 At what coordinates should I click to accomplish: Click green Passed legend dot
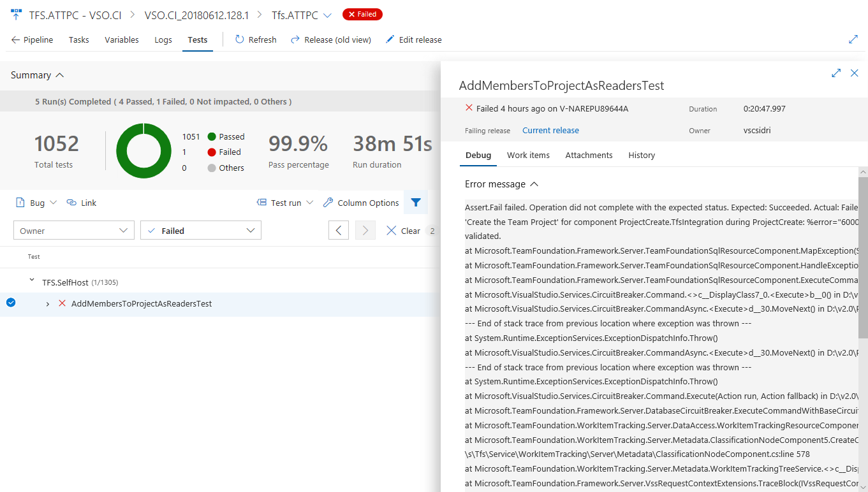(x=212, y=136)
